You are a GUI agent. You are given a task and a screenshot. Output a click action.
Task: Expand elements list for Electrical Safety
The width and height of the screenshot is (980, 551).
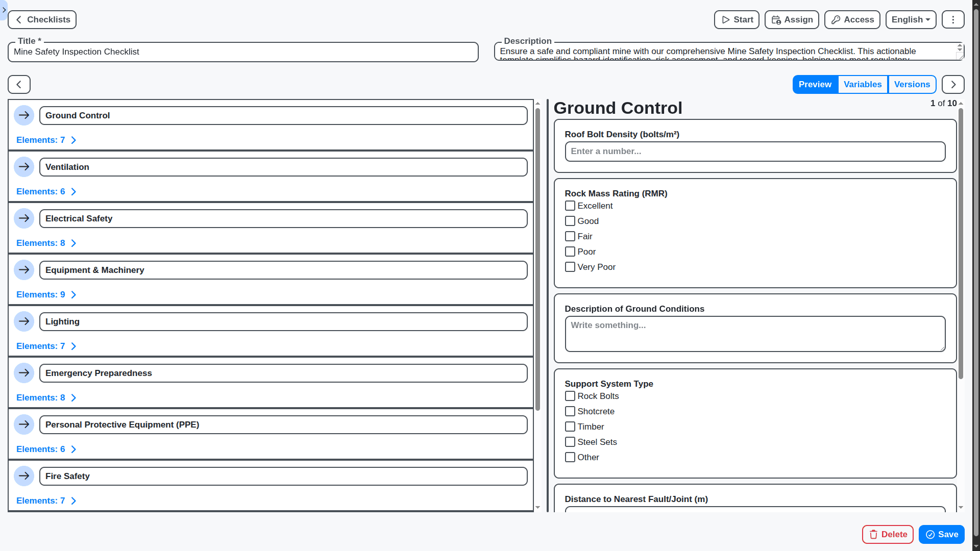pyautogui.click(x=73, y=243)
